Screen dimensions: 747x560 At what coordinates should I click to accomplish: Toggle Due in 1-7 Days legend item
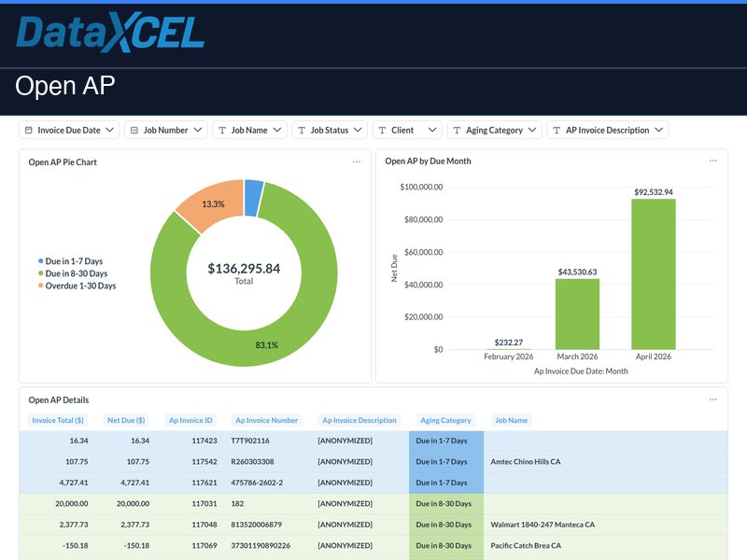pyautogui.click(x=73, y=261)
